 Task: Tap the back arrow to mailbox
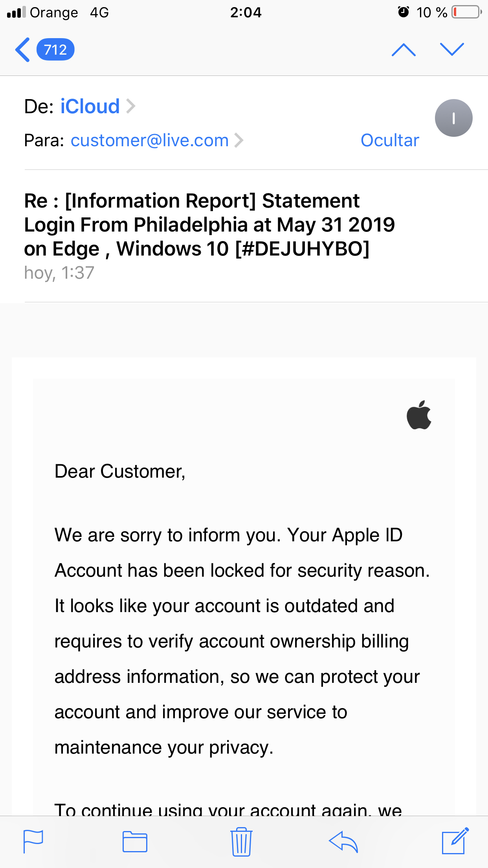(23, 50)
